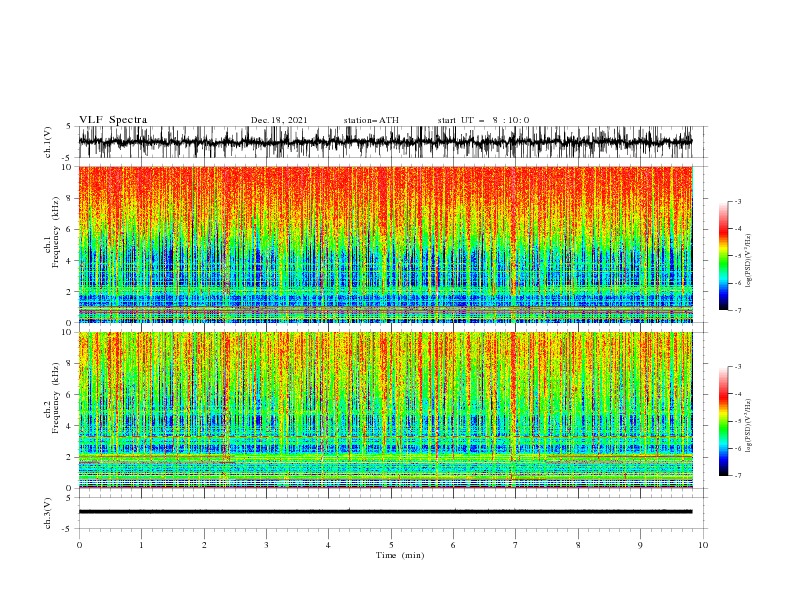Click inside the ch.2 spectrogram panel

pos(385,410)
